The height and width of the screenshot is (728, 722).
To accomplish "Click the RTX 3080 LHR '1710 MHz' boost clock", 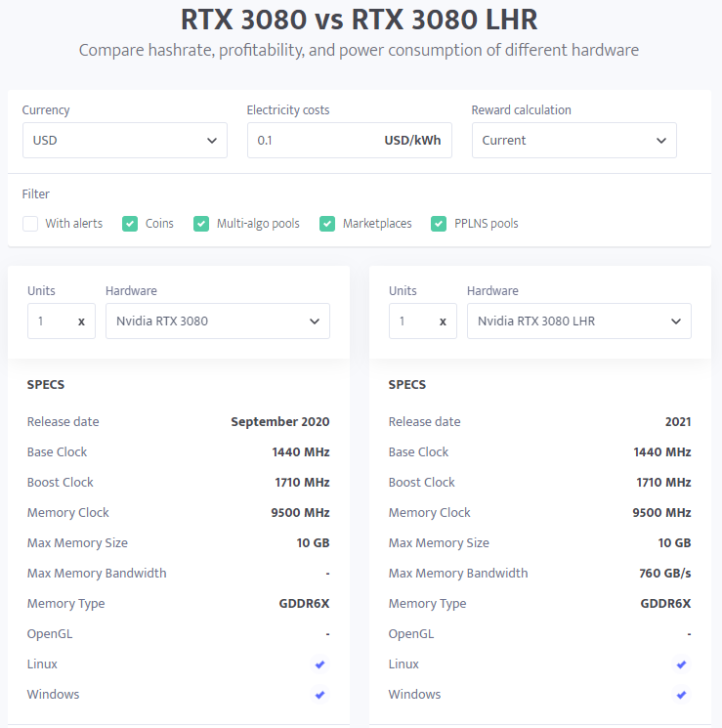I will pos(664,483).
